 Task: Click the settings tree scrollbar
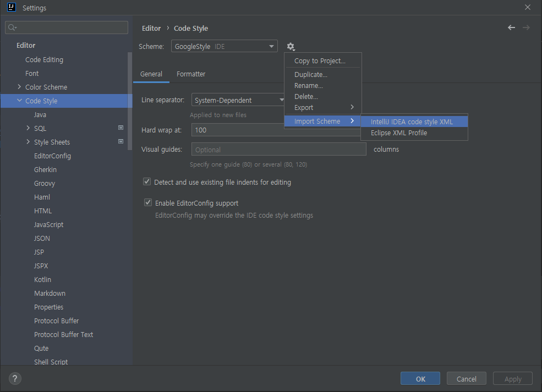(130, 101)
